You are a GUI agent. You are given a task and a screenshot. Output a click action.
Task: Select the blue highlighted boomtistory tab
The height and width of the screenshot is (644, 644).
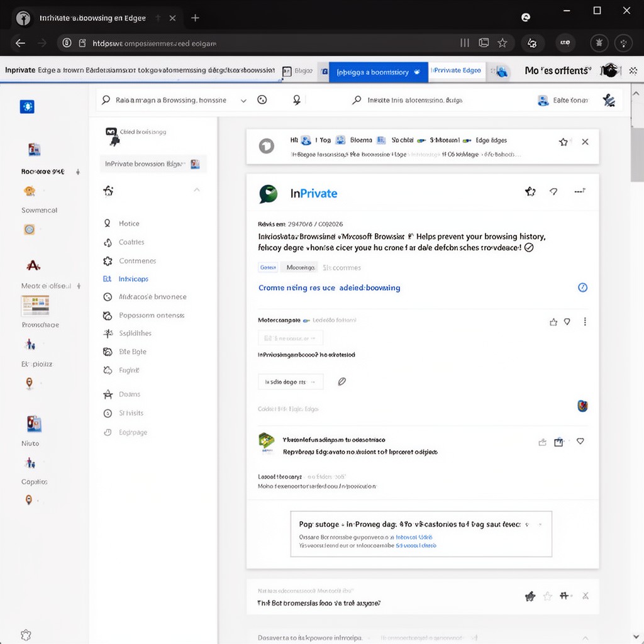[x=378, y=72]
